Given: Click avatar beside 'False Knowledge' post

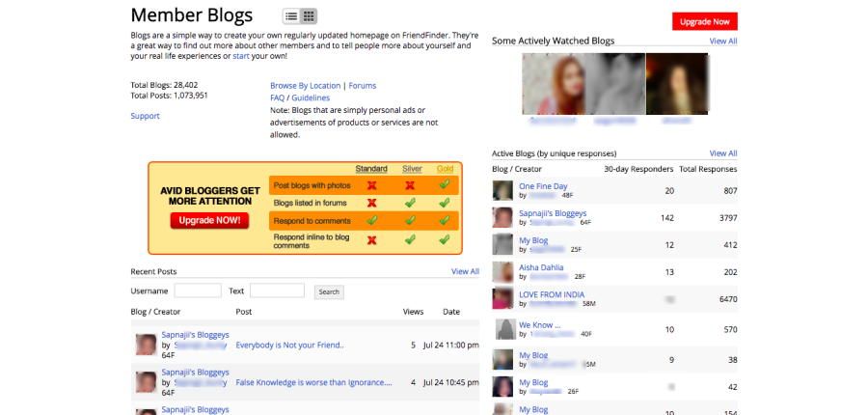Looking at the screenshot, I should click(147, 382).
